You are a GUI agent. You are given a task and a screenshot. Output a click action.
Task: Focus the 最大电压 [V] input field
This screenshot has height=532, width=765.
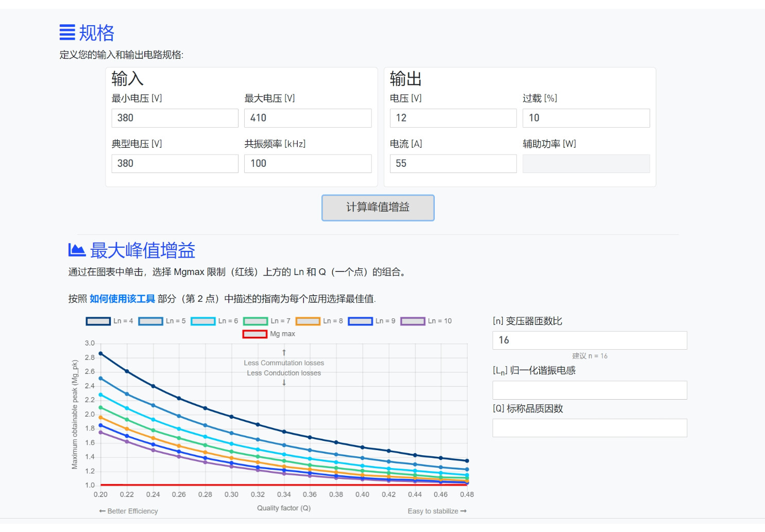[x=308, y=118]
